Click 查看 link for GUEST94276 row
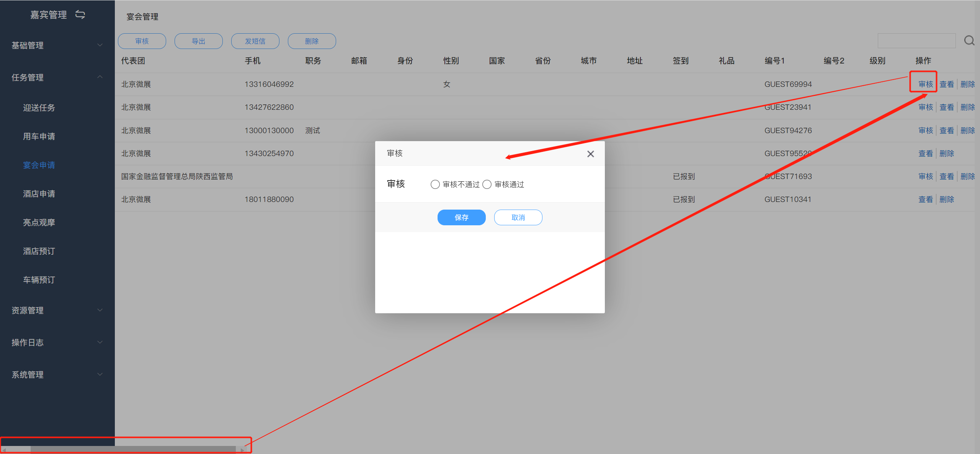Image resolution: width=980 pixels, height=454 pixels. tap(947, 130)
